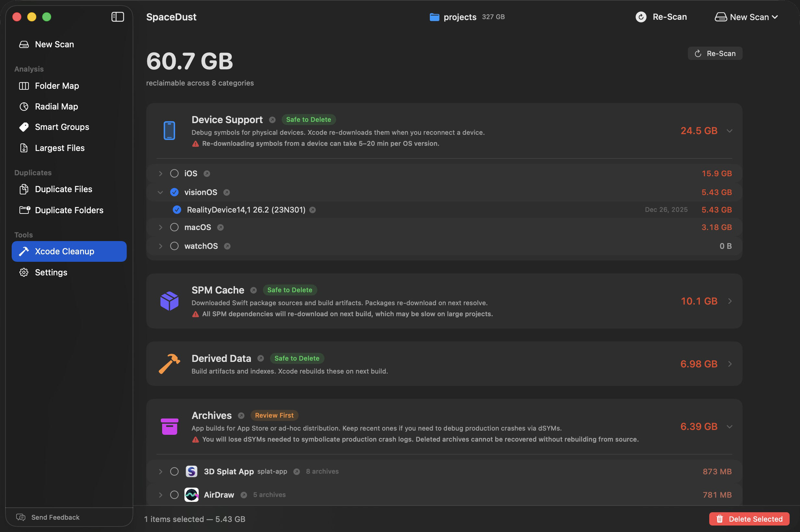This screenshot has height=532, width=800.
Task: Reveal visionOS folder via arrow icon
Action: pos(227,192)
